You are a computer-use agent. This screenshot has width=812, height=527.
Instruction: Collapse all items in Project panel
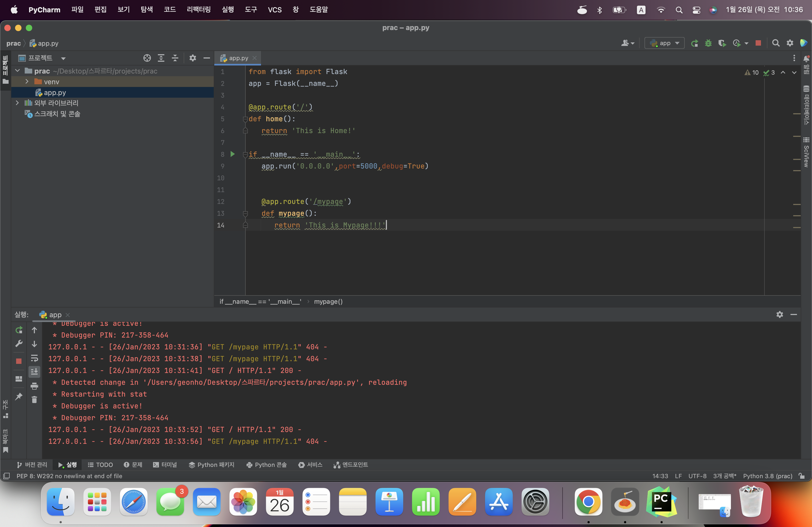[175, 58]
